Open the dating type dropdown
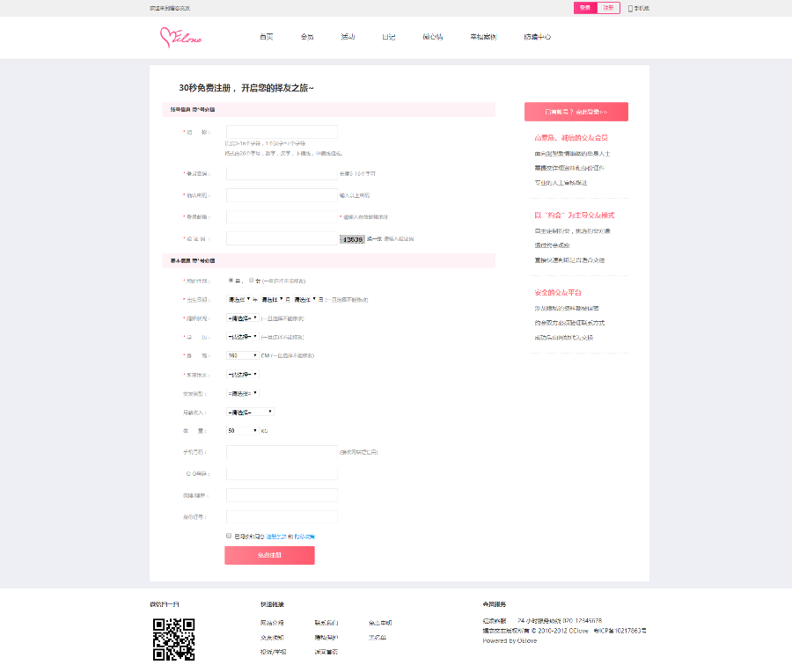Screen dimensions: 792x672 click(243, 393)
